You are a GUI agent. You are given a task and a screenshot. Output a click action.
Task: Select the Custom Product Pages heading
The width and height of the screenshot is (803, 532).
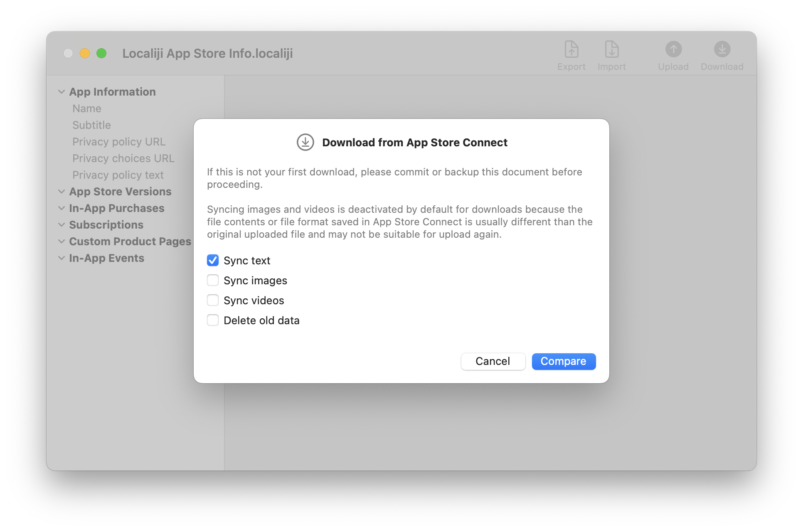coord(130,241)
